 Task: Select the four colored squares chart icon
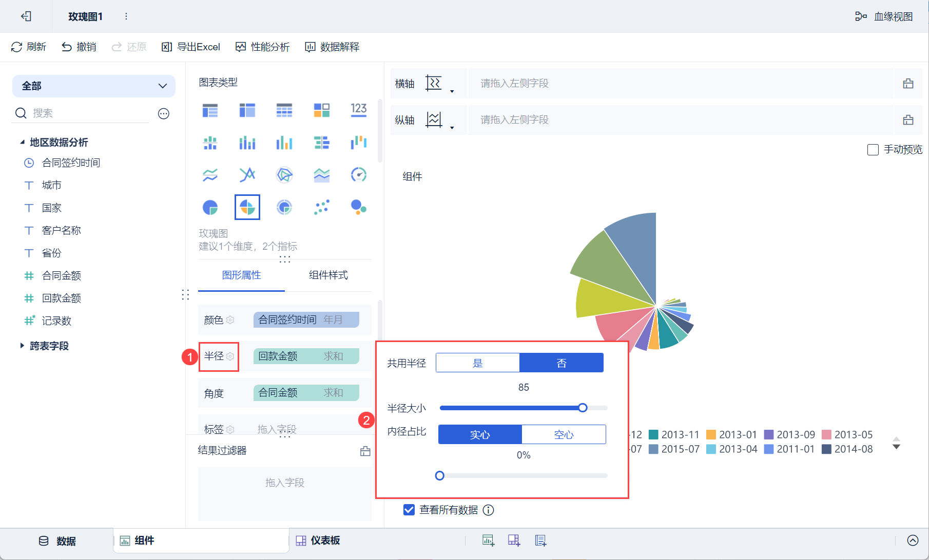pyautogui.click(x=322, y=110)
